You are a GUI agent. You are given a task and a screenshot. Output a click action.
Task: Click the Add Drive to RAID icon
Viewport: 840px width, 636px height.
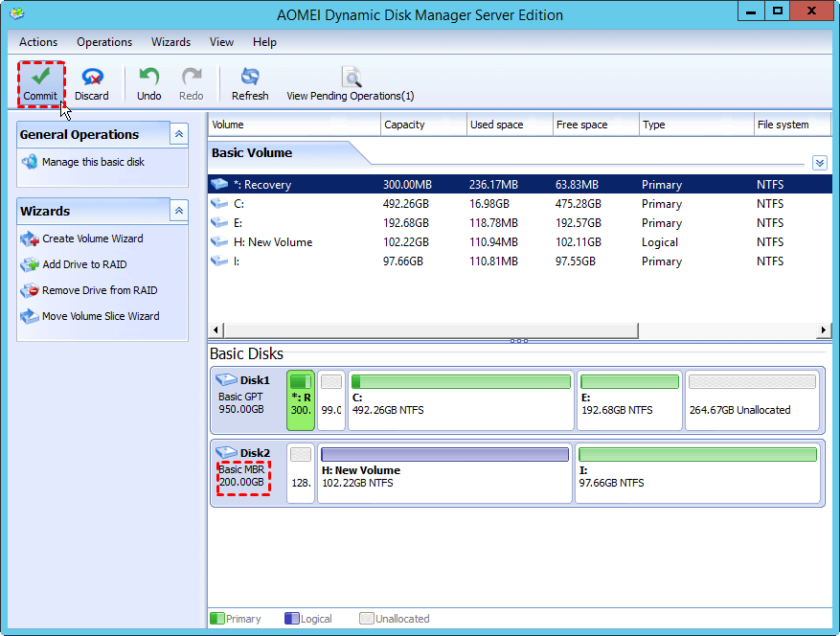(30, 264)
